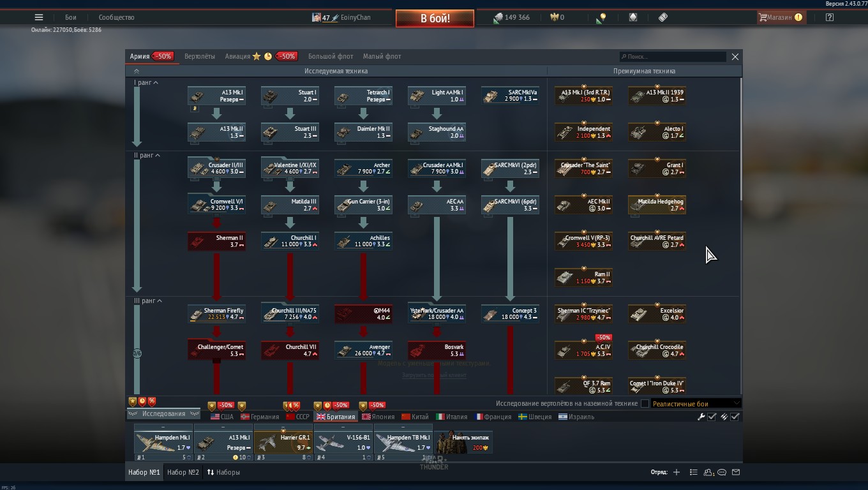The width and height of the screenshot is (868, 490).
Task: Expand the Valentine I/XI/IX vehicle group
Action: click(290, 168)
